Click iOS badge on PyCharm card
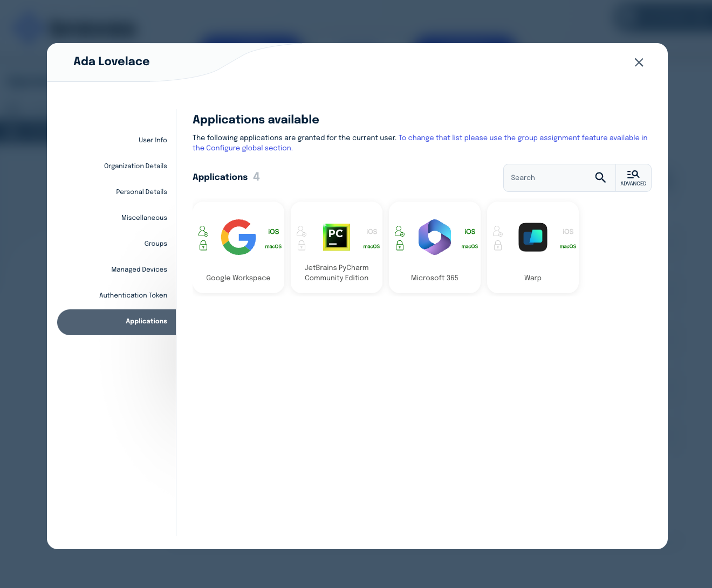 click(x=372, y=232)
